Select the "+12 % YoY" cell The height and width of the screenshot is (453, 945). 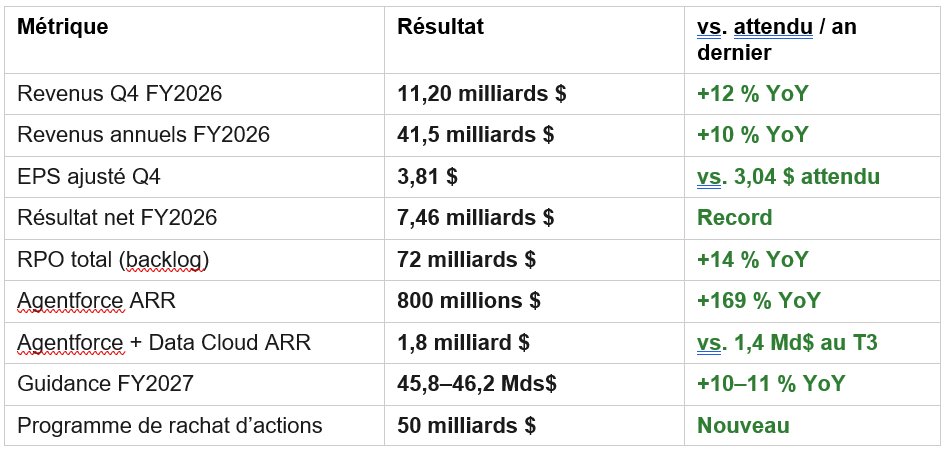(752, 94)
